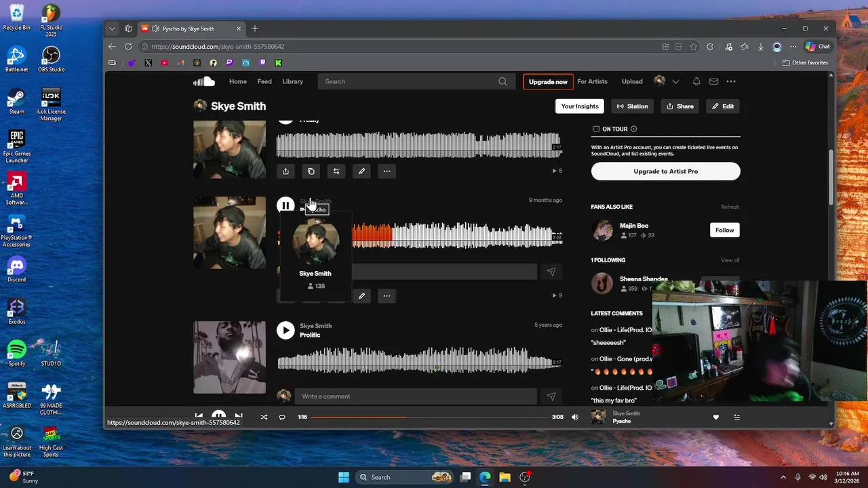Expand the profile avatar dropdown chevron
Image resolution: width=868 pixels, height=488 pixels.
pos(675,81)
